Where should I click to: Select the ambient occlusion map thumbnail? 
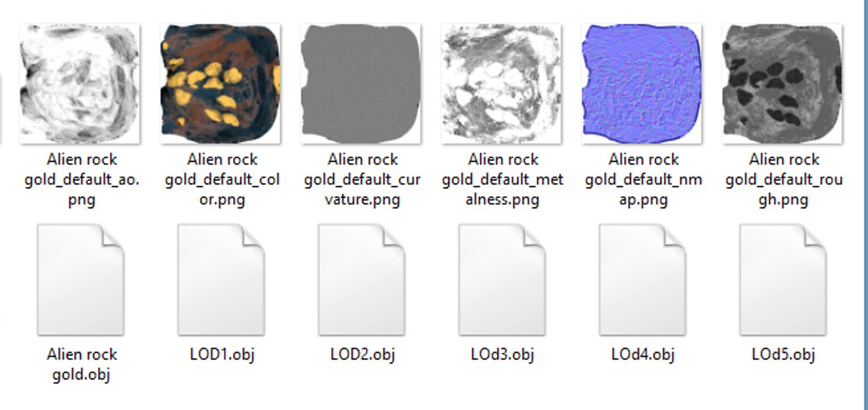point(80,84)
